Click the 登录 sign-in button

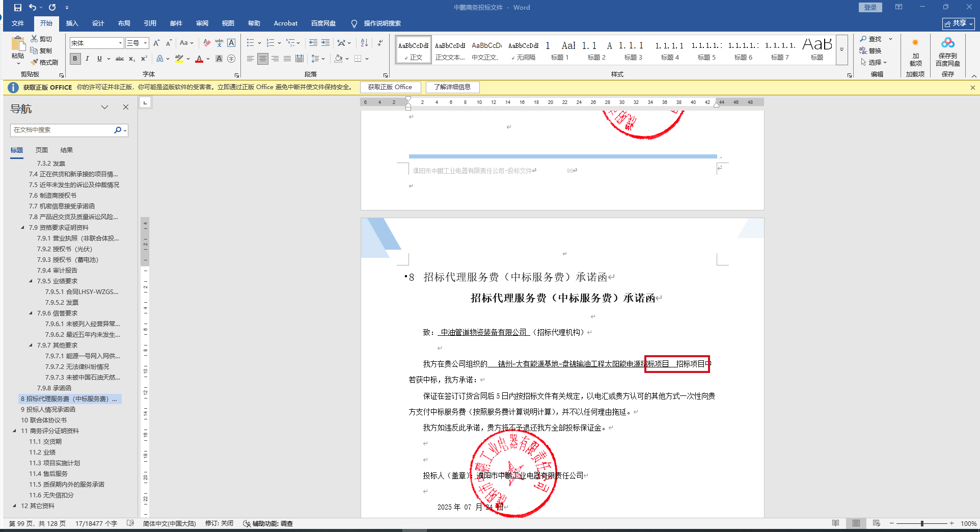click(x=870, y=7)
